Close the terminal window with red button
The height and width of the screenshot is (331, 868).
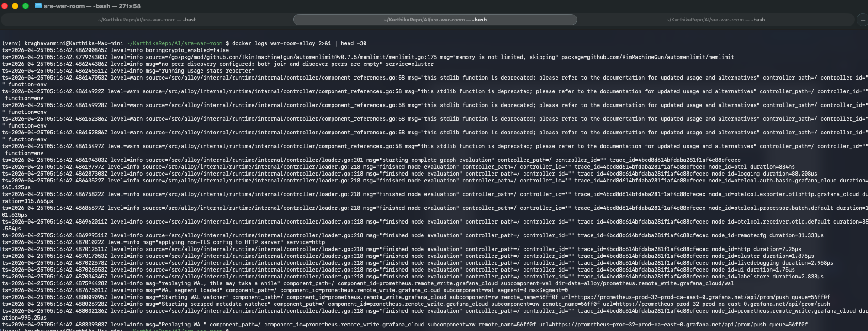point(5,6)
